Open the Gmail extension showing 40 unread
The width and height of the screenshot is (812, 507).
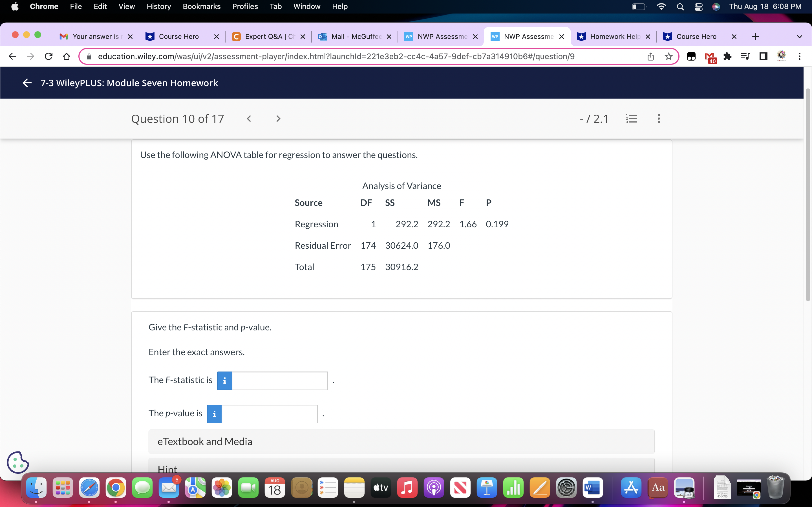709,56
